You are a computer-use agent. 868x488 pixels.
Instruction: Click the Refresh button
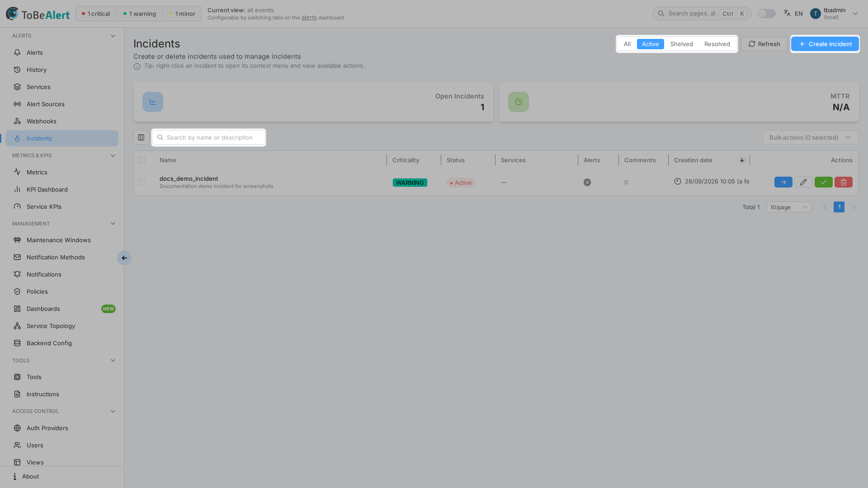[764, 44]
